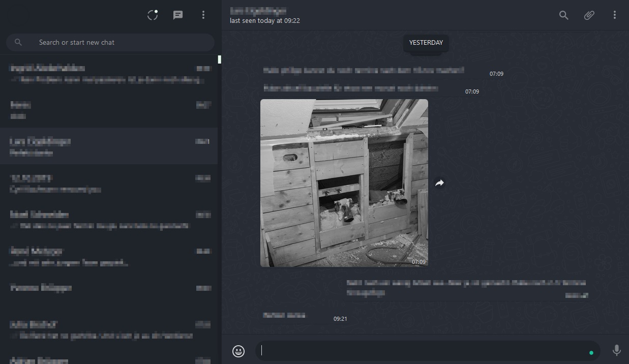Search within the open conversation
This screenshot has width=629, height=364.
(563, 15)
